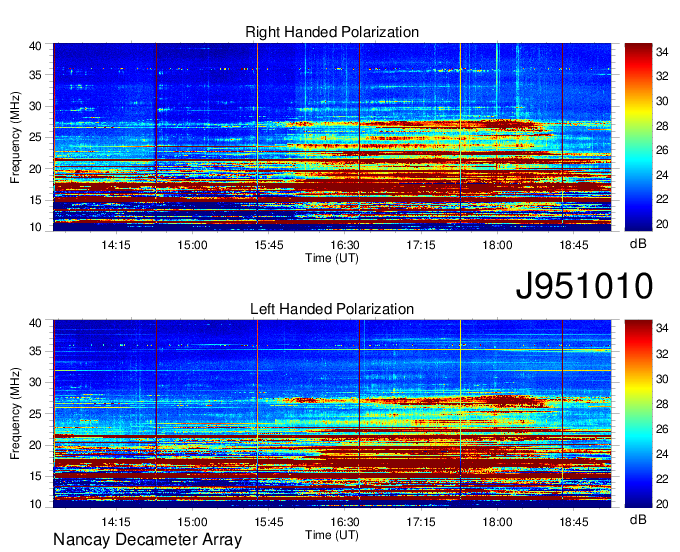Click 15:00 tick on Right Handed time axis
The image size is (680, 552).
coord(192,245)
